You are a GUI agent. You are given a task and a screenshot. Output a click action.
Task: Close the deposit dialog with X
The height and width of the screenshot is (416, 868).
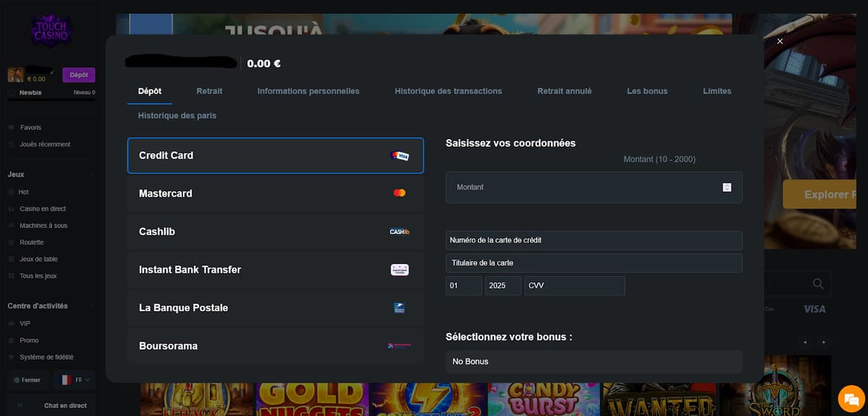pos(780,42)
